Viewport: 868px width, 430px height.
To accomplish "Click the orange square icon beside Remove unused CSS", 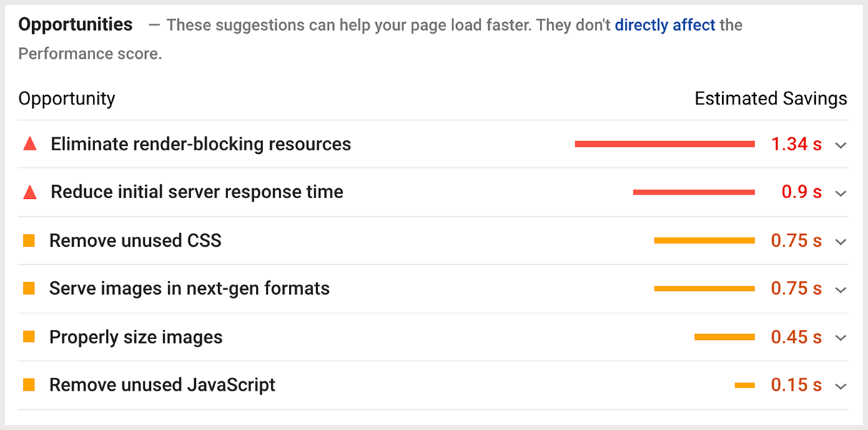I will (29, 240).
